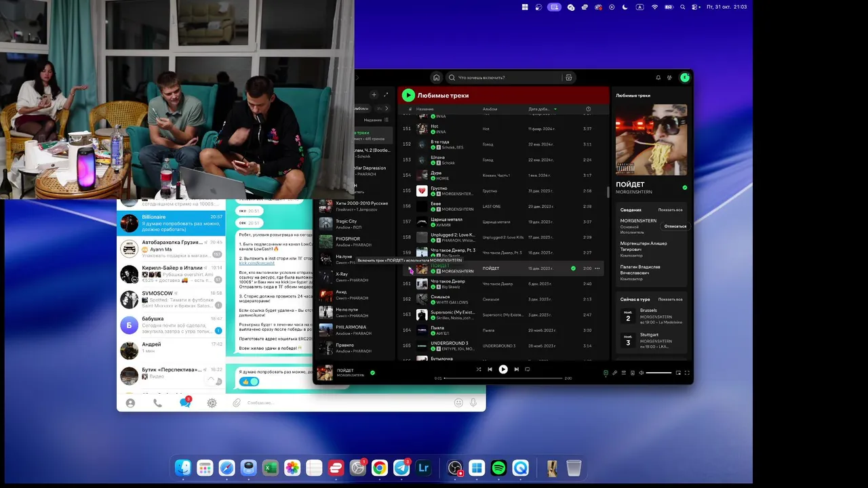The width and height of the screenshot is (868, 488).
Task: Open Telegram settings tab
Action: pos(212,403)
